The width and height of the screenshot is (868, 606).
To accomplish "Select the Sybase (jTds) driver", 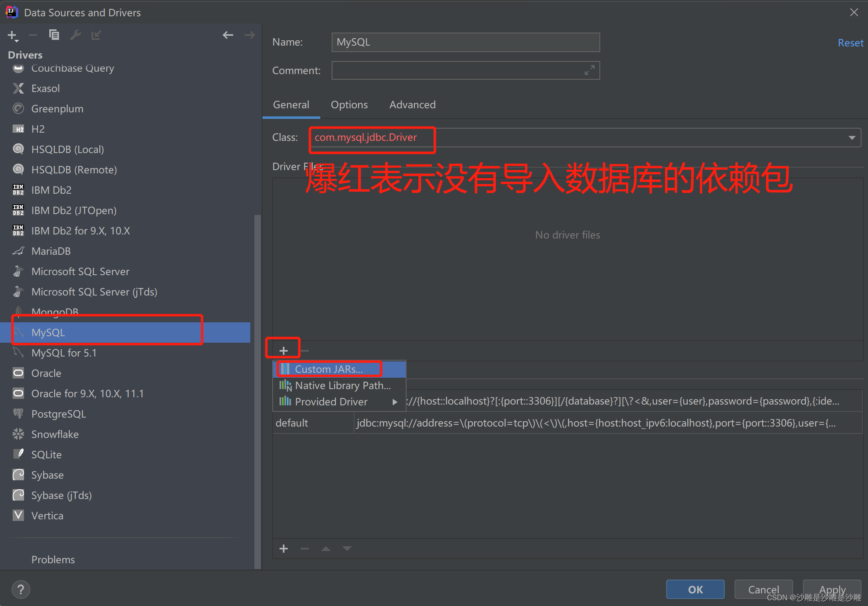I will 125,495.
